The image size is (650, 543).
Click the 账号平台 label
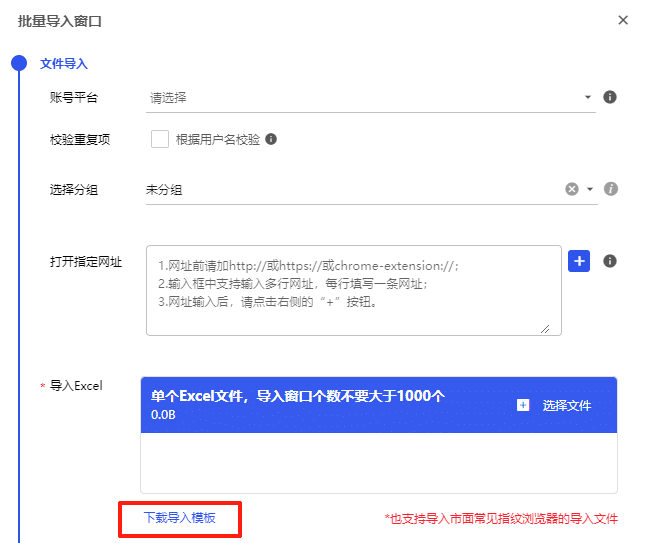74,98
